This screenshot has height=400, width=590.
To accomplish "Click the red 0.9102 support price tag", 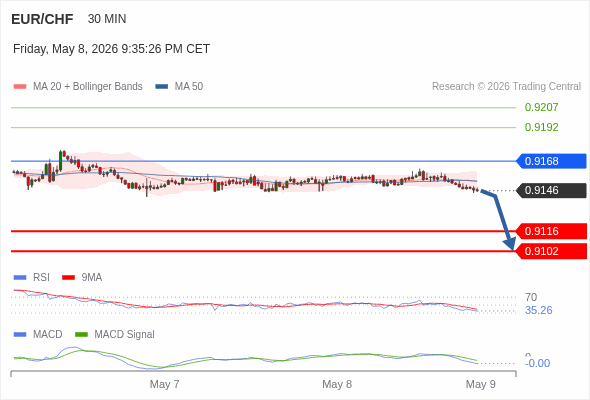I will (x=551, y=251).
